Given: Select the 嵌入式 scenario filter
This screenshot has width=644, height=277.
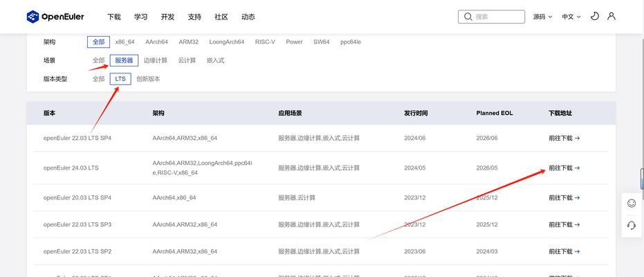Looking at the screenshot, I should click(x=216, y=60).
